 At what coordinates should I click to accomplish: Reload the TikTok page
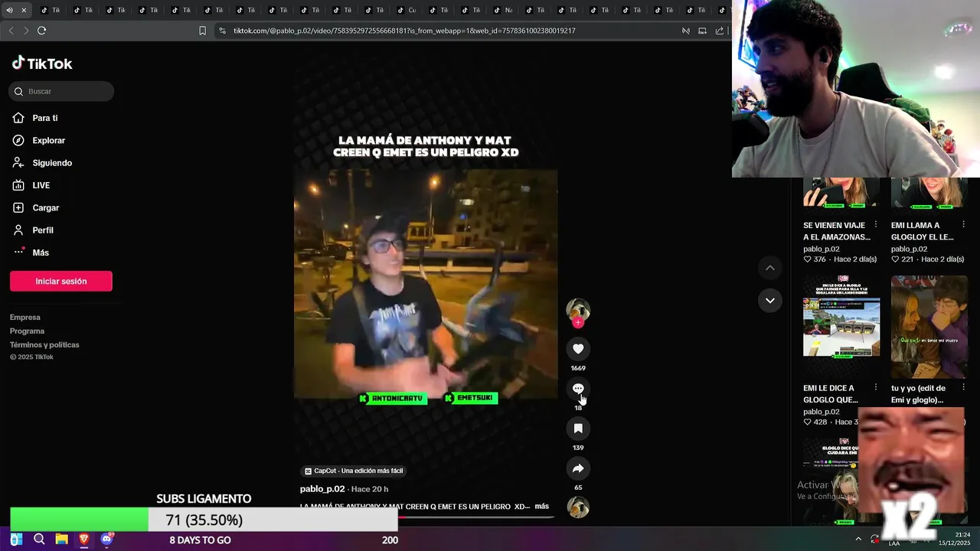tap(41, 31)
